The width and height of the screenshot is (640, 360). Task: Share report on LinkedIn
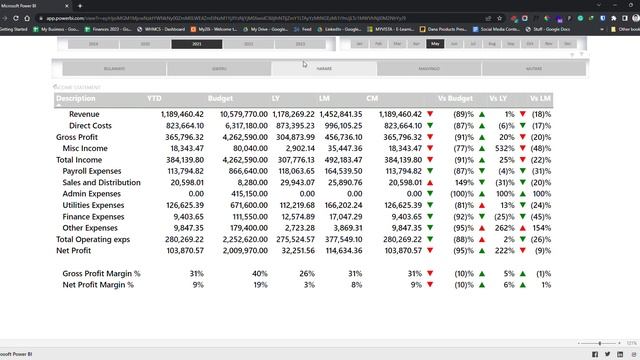click(x=620, y=354)
